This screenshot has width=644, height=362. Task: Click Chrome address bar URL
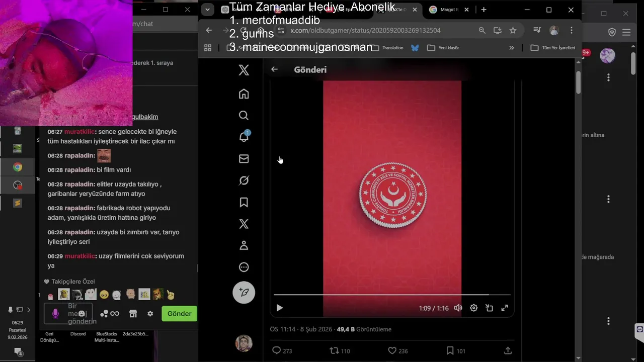pyautogui.click(x=365, y=30)
